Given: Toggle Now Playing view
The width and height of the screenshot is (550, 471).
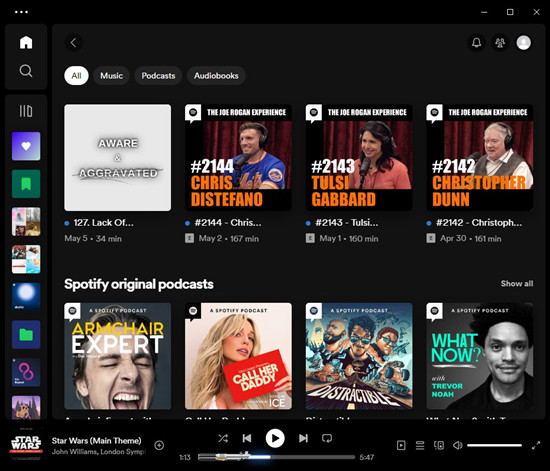Looking at the screenshot, I should 401,445.
